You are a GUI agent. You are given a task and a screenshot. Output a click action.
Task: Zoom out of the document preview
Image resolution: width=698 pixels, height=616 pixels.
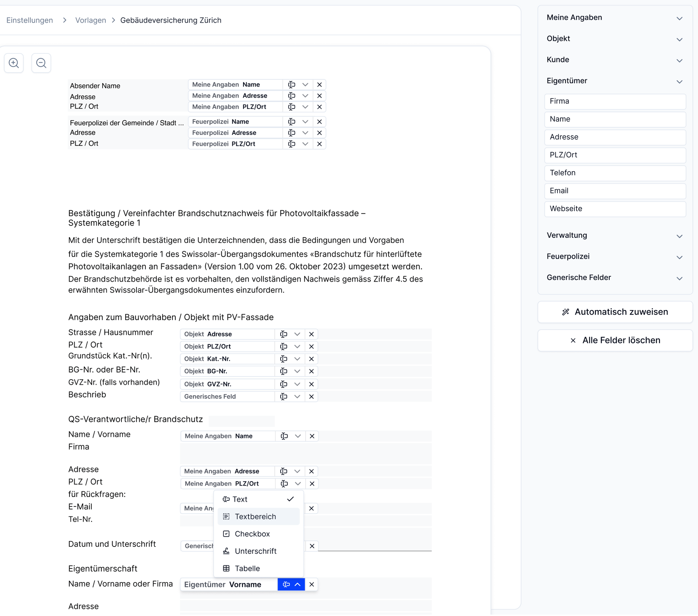tap(41, 63)
